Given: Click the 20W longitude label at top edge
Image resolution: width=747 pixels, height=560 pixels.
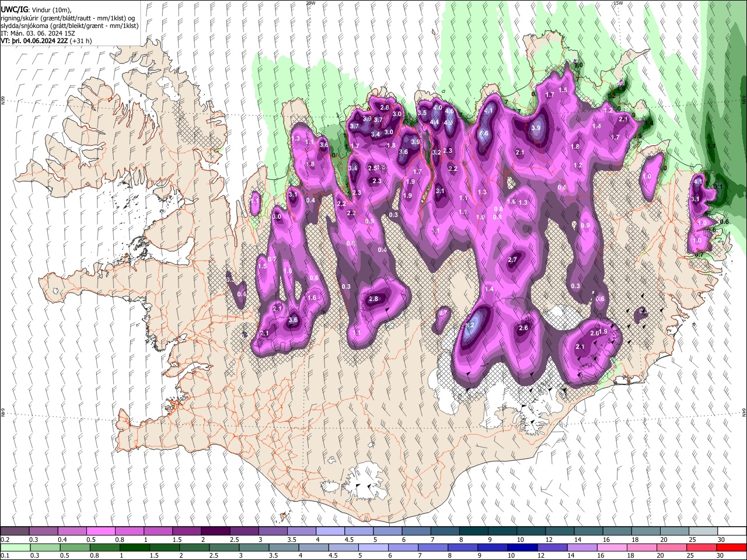Looking at the screenshot, I should tap(310, 3).
